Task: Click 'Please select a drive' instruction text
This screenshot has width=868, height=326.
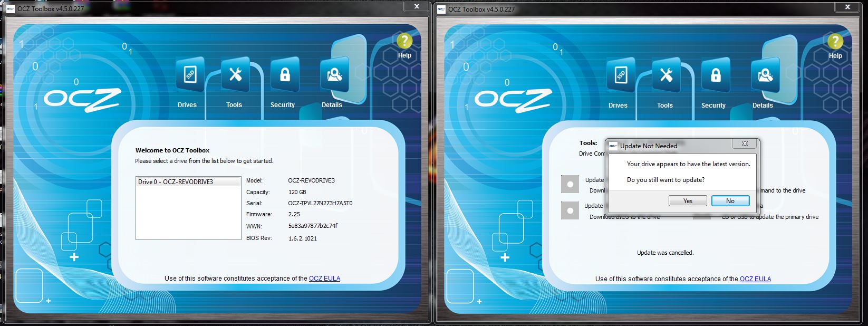Action: pyautogui.click(x=204, y=161)
